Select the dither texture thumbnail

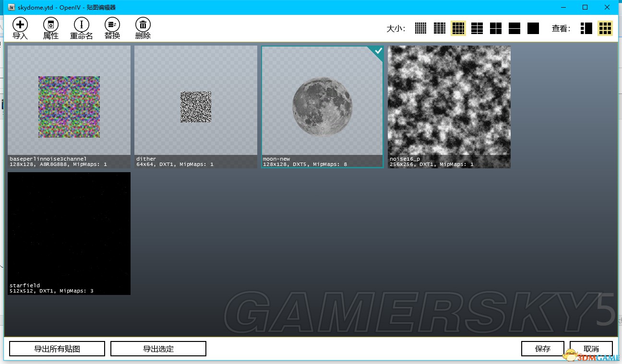click(x=196, y=107)
